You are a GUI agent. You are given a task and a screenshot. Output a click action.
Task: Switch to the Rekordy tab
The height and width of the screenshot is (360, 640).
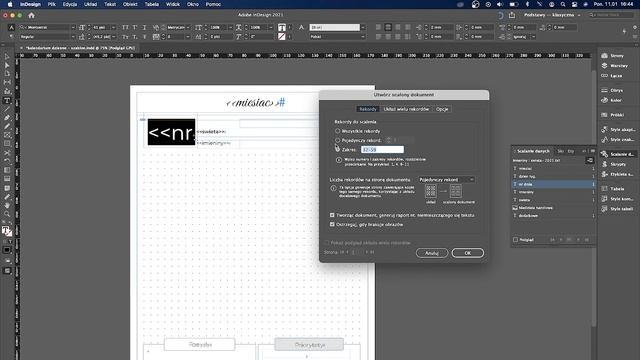point(368,109)
